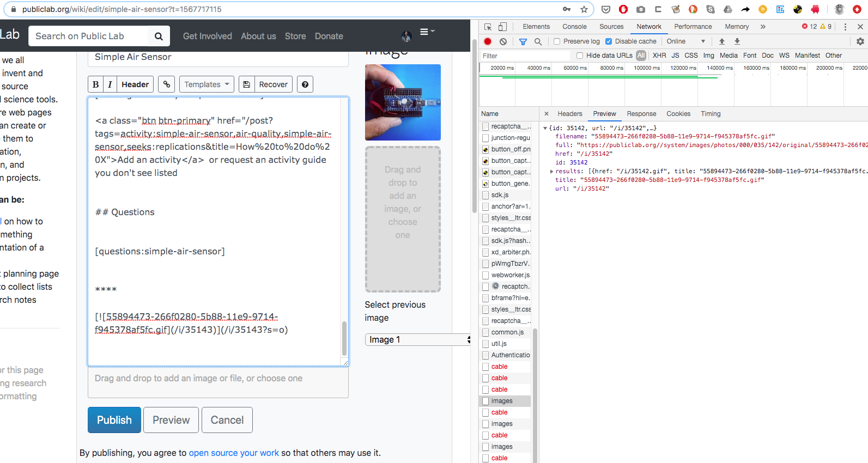Select the All resource type filter
The width and height of the screenshot is (868, 463).
(641, 56)
